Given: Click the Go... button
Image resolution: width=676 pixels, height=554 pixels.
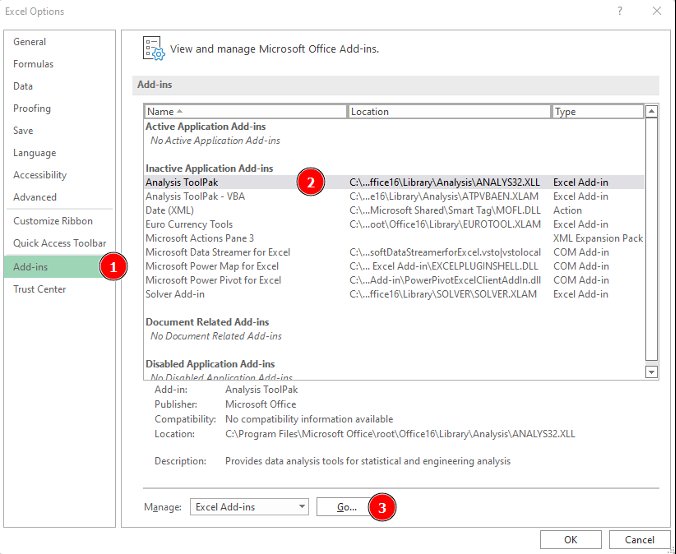Looking at the screenshot, I should click(x=346, y=507).
